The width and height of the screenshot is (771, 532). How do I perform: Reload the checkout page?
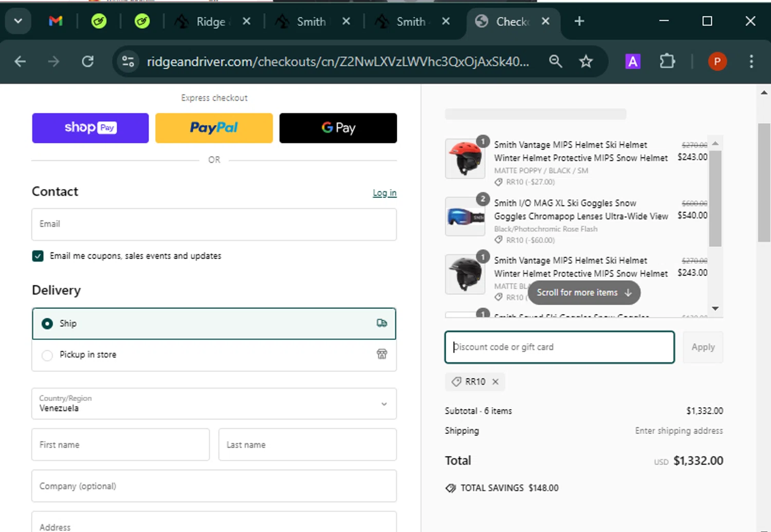tap(88, 62)
